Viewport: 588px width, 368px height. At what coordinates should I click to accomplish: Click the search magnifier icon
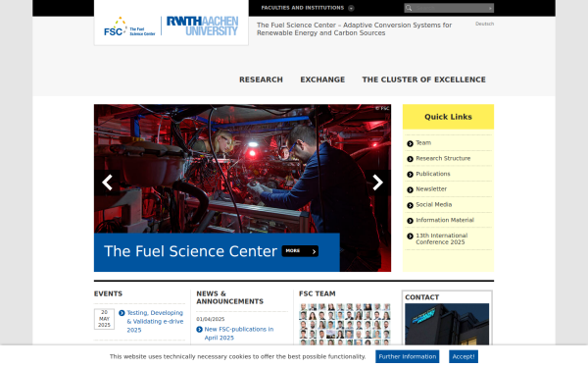click(x=409, y=8)
